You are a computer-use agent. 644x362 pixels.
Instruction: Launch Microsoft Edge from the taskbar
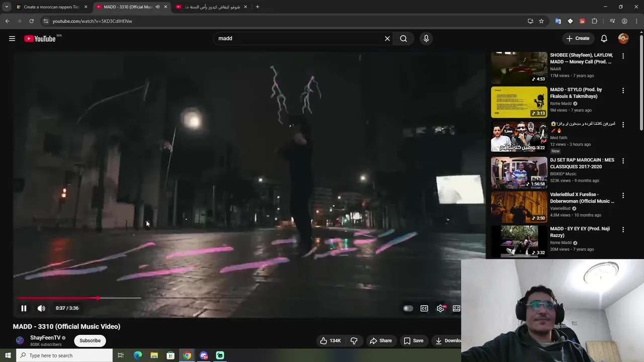tap(138, 355)
